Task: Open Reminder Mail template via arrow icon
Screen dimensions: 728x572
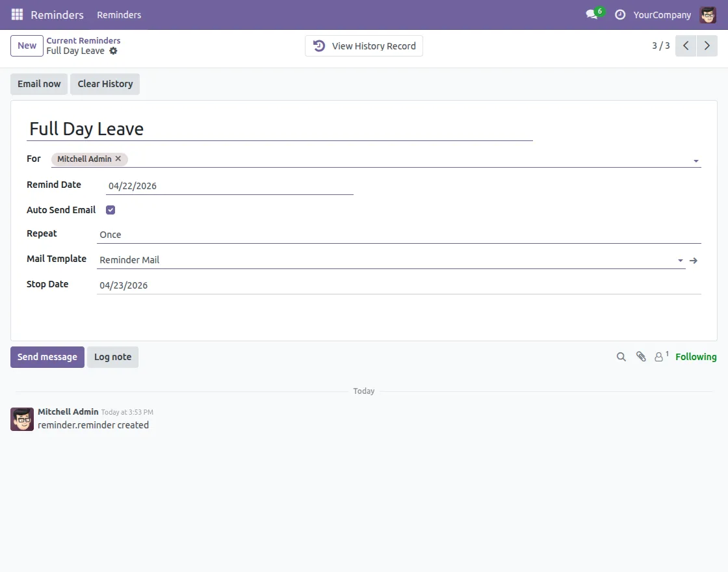Action: [693, 261]
